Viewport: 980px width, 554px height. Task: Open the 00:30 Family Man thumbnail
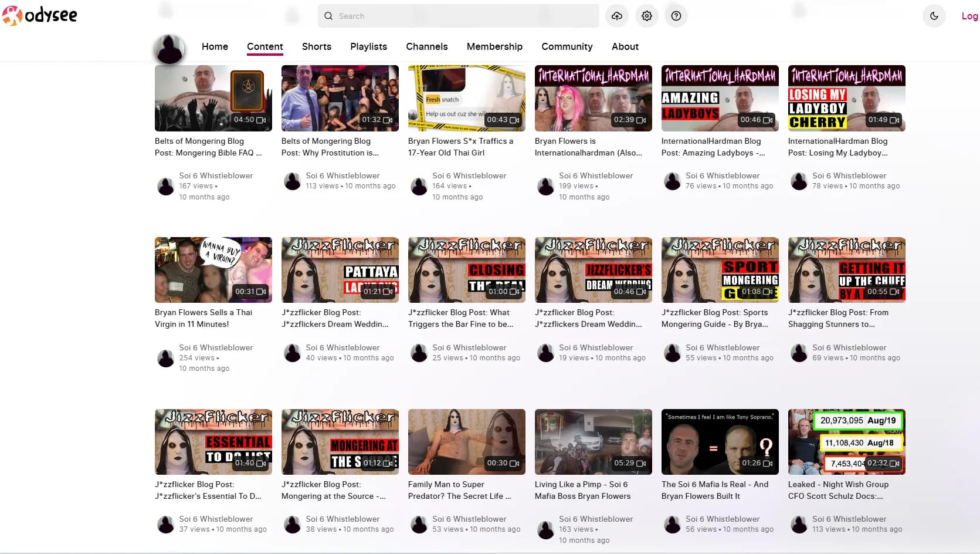click(x=467, y=442)
